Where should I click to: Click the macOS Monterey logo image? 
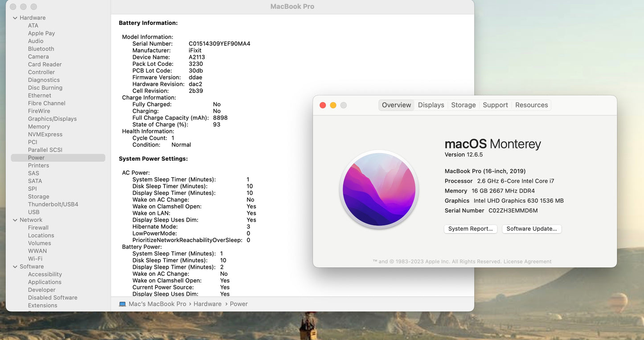click(x=379, y=189)
